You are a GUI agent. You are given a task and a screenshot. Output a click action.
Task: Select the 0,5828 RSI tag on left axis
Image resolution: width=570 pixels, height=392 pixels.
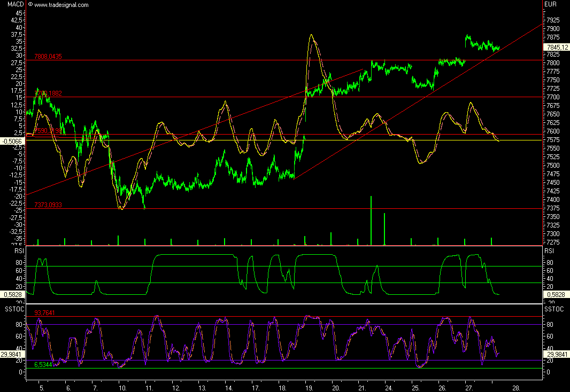tap(12, 294)
